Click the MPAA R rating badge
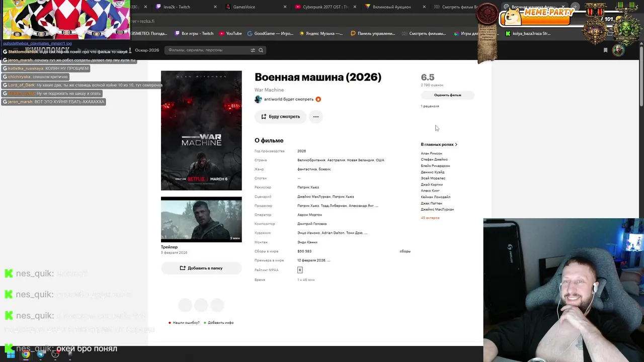The height and width of the screenshot is (362, 644). point(300,270)
